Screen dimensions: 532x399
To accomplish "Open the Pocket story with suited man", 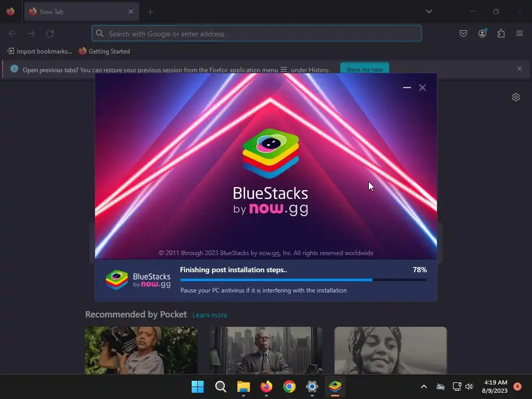I will [266, 351].
